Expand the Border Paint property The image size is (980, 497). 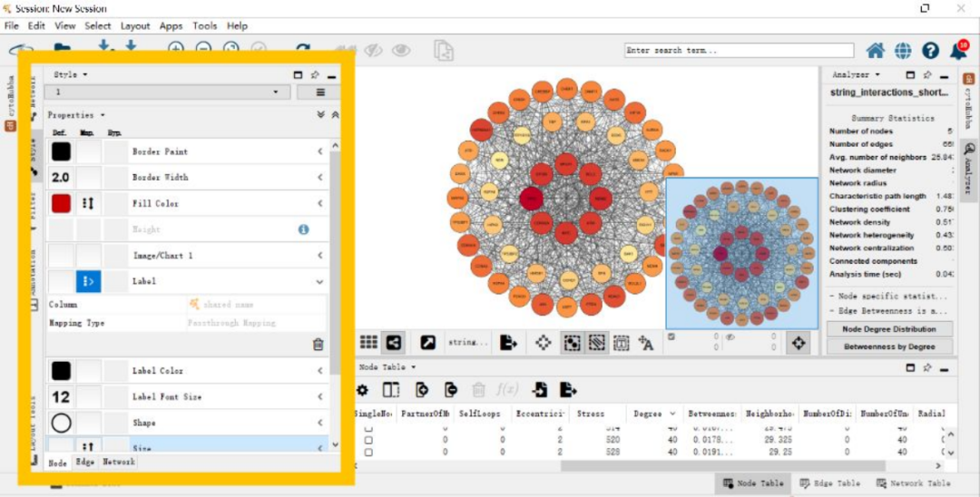click(x=320, y=151)
